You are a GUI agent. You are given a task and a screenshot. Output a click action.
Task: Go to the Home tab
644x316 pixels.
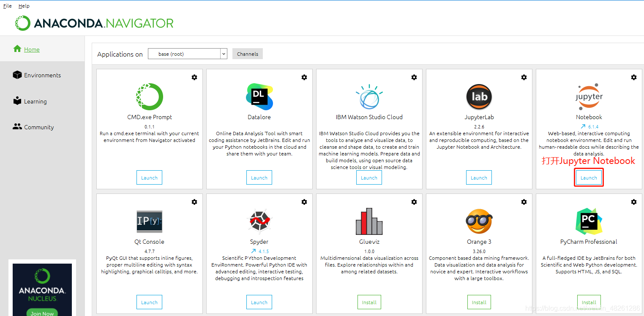pyautogui.click(x=42, y=49)
